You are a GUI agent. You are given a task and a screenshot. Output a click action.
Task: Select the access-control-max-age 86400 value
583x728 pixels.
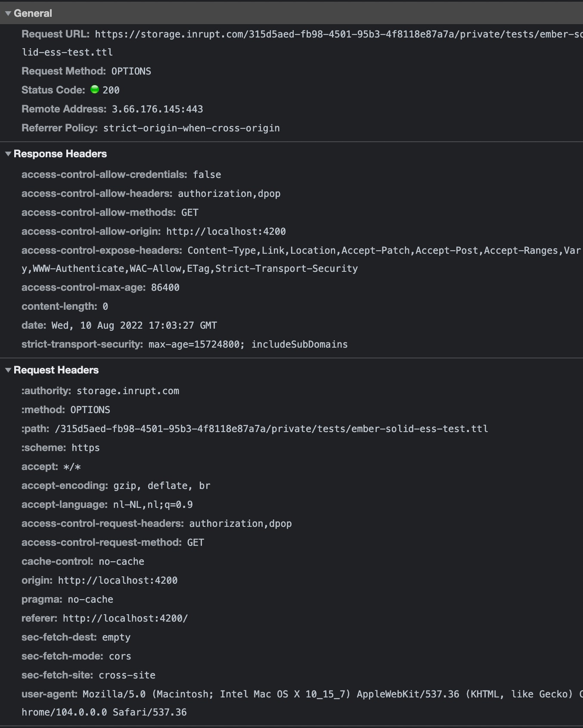point(165,287)
